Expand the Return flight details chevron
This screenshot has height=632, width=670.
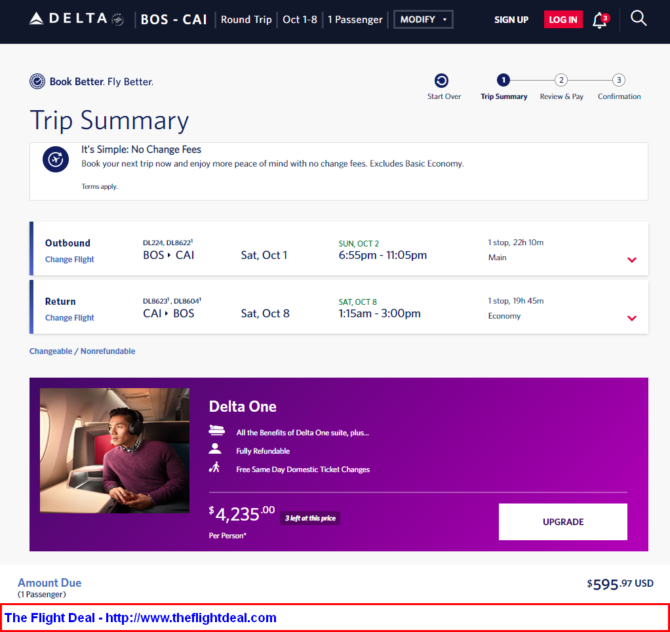tap(632, 318)
